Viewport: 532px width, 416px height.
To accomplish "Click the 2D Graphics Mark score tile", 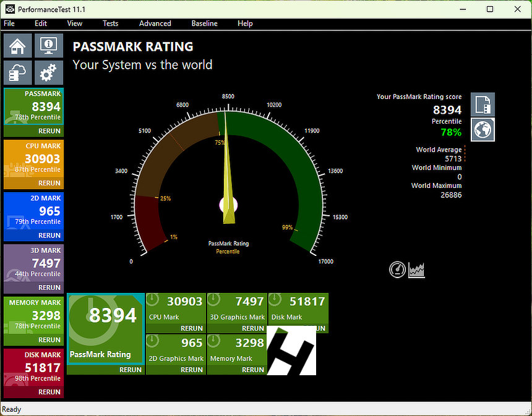I will click(x=176, y=349).
